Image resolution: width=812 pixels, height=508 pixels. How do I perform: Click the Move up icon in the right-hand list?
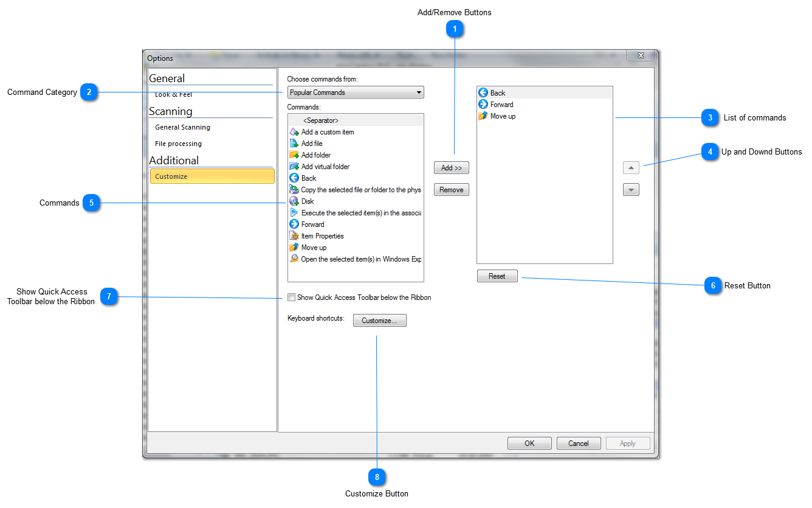(483, 116)
